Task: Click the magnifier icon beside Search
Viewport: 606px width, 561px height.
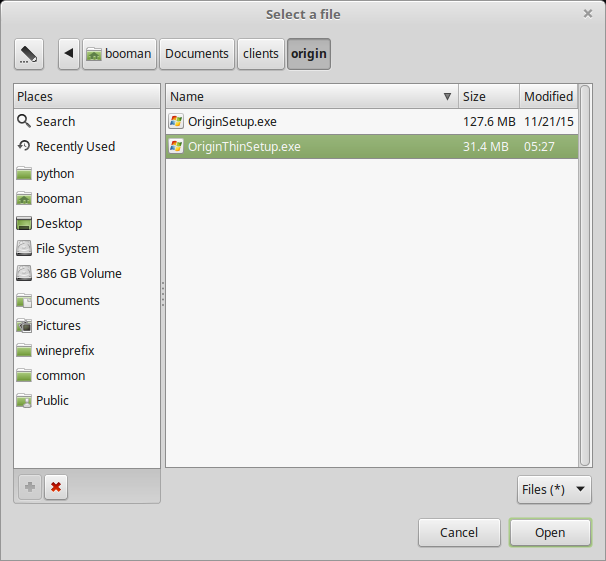Action: tap(24, 121)
